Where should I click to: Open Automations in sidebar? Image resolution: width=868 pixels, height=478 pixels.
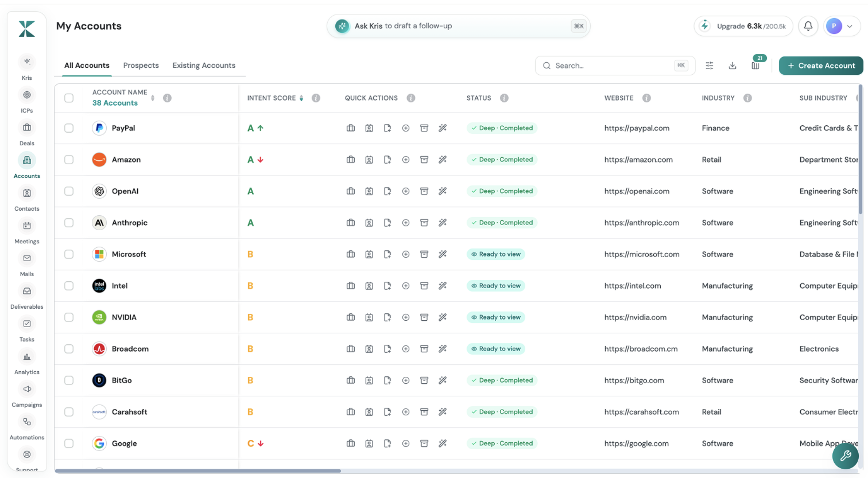[27, 427]
